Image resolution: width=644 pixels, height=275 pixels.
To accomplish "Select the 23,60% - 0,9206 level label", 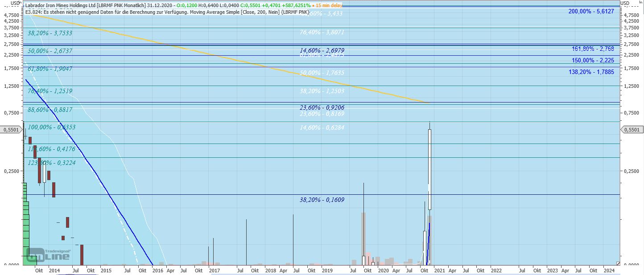I will click(x=322, y=107).
